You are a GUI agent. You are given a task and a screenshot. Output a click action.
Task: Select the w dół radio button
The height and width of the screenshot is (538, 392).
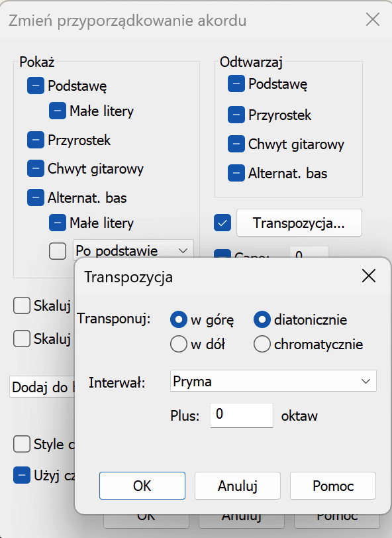pos(179,344)
